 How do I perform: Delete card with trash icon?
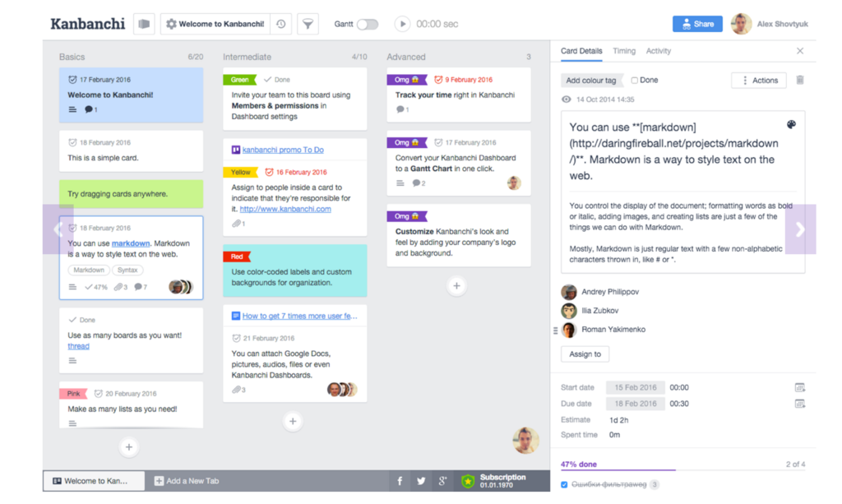tap(799, 80)
